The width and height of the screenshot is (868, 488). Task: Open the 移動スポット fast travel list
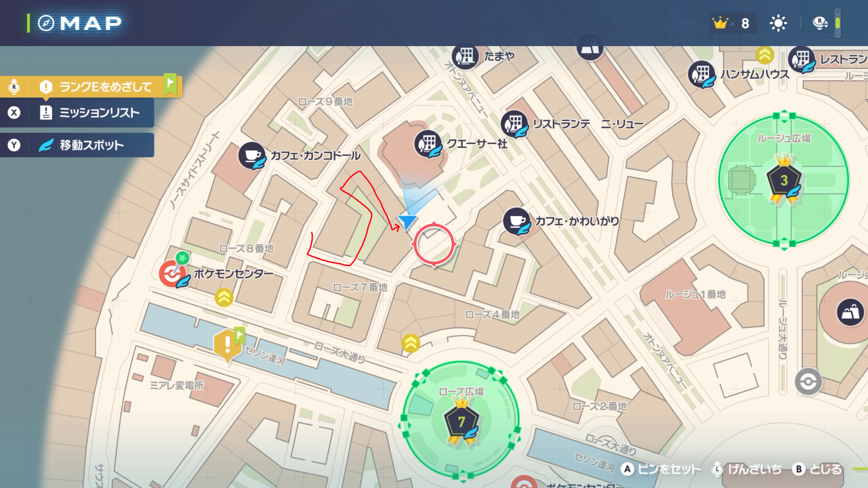(77, 145)
